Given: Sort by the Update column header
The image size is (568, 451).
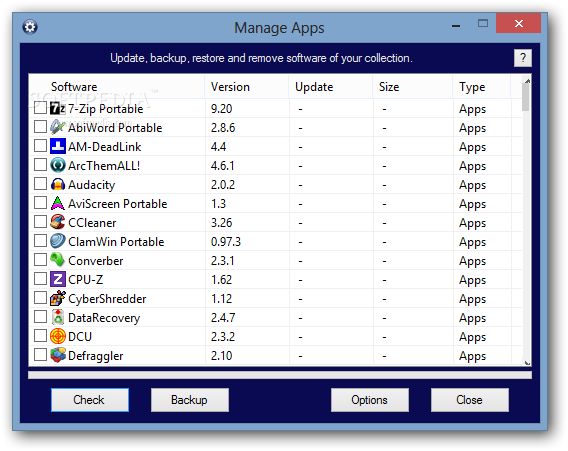Looking at the screenshot, I should click(x=331, y=87).
